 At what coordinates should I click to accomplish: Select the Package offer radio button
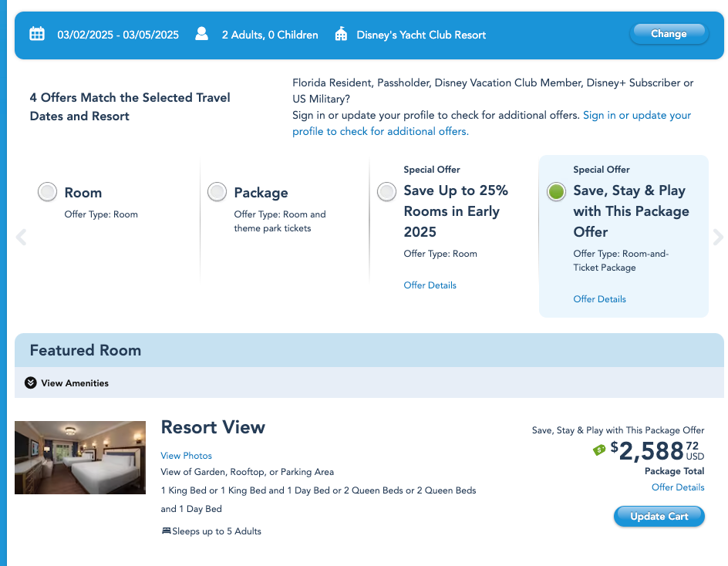pos(217,192)
